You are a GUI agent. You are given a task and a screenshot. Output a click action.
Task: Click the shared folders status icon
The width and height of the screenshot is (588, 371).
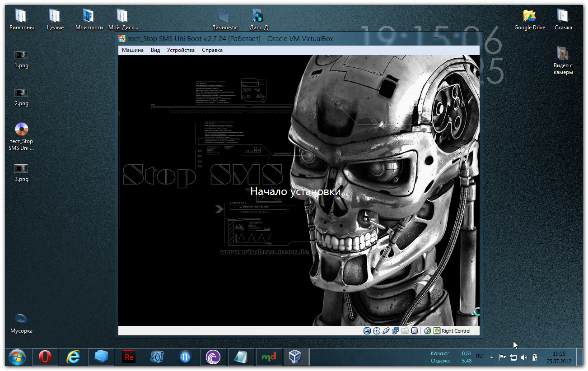point(405,331)
